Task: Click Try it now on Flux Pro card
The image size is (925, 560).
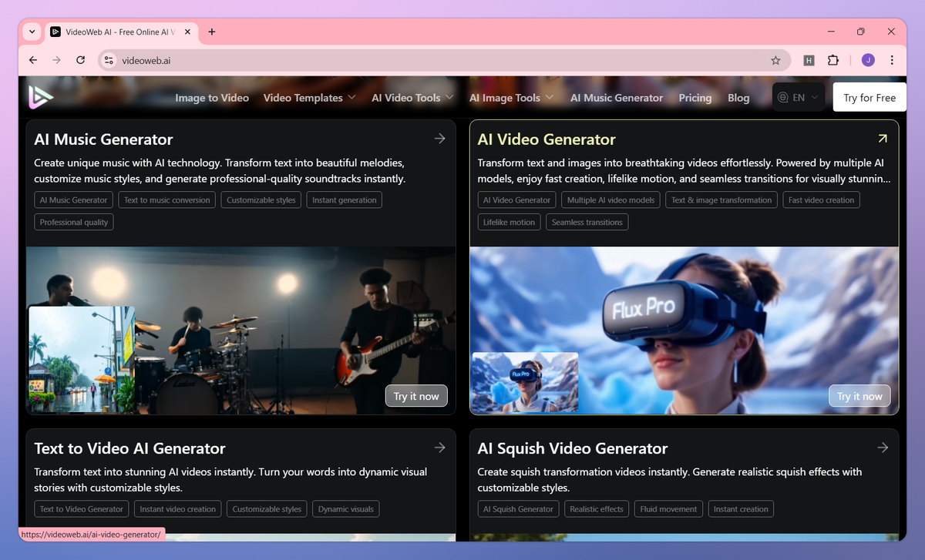Action: coord(859,396)
